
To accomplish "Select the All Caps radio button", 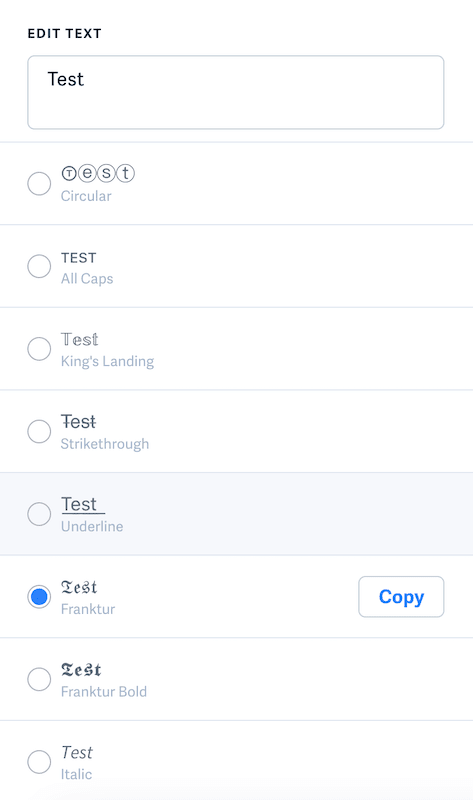I will (39, 266).
